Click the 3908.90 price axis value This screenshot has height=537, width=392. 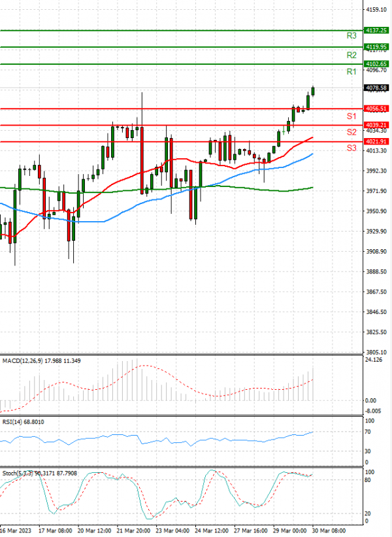click(x=376, y=252)
